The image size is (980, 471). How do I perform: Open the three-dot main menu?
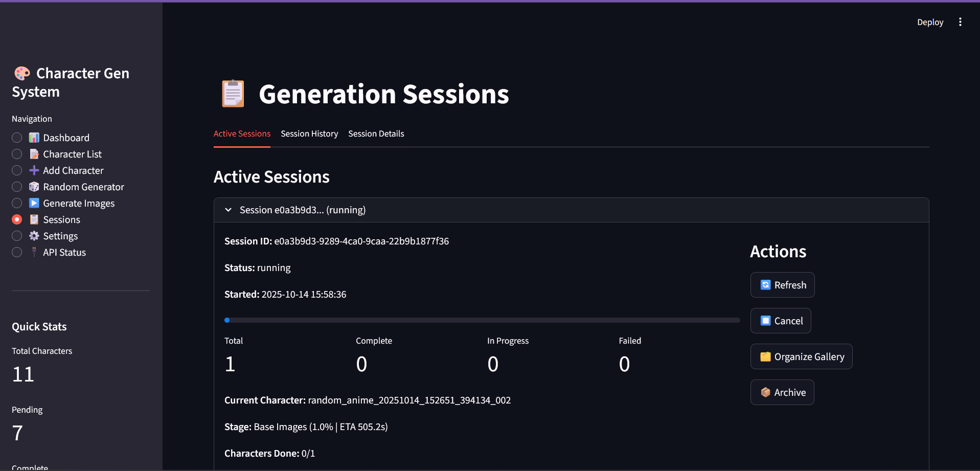960,22
